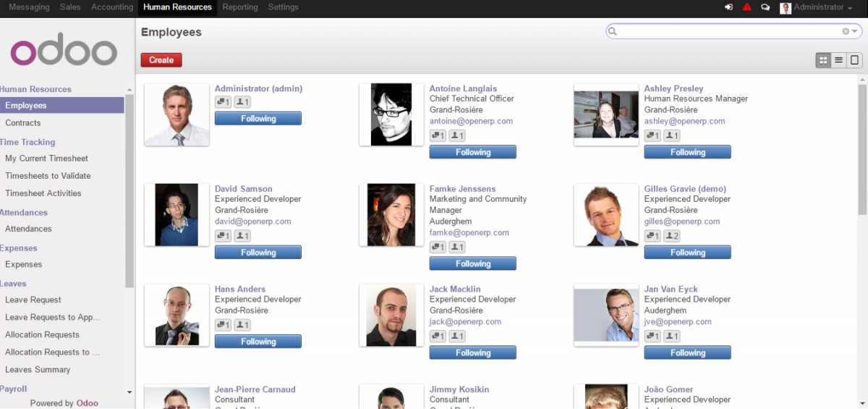Open David Samson's messages count icon
This screenshot has width=868, height=409.
pos(223,236)
